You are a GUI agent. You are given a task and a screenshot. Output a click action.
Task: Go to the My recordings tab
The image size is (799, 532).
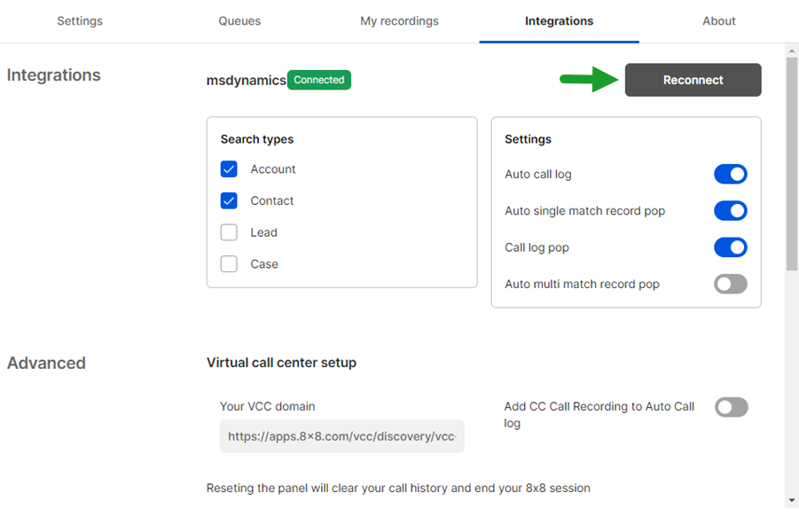click(399, 20)
